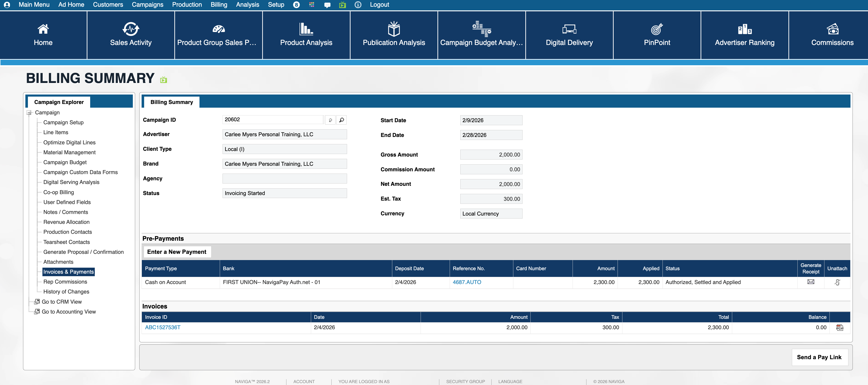This screenshot has height=385, width=868.
Task: Click the green video icon beside Billing Summary
Action: click(x=163, y=80)
